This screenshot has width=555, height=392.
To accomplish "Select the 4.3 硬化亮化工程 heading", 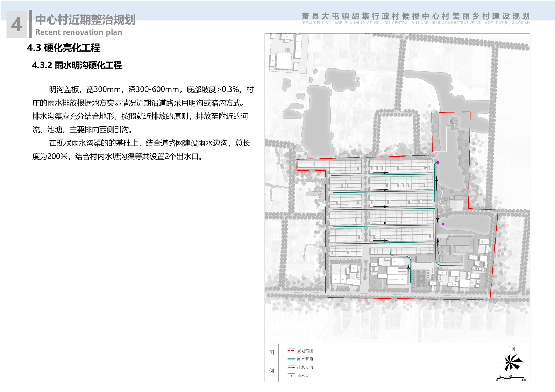I will tap(63, 48).
